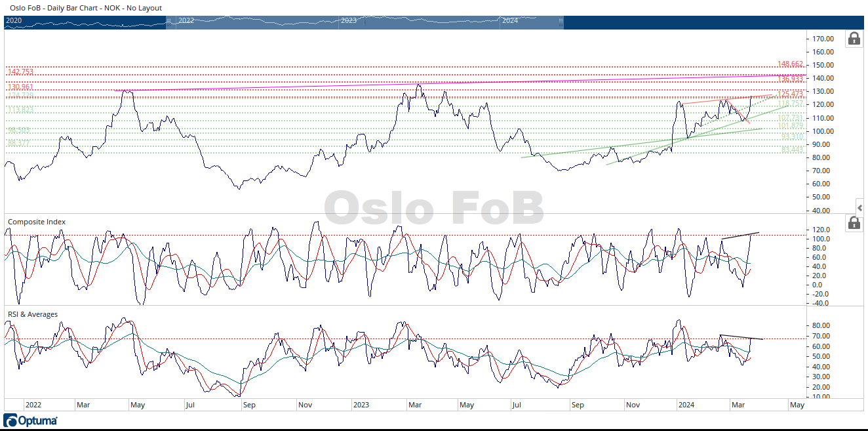Select 2024 in the date navigator strip
Image resolution: width=868 pixels, height=431 pixels.
click(x=510, y=21)
